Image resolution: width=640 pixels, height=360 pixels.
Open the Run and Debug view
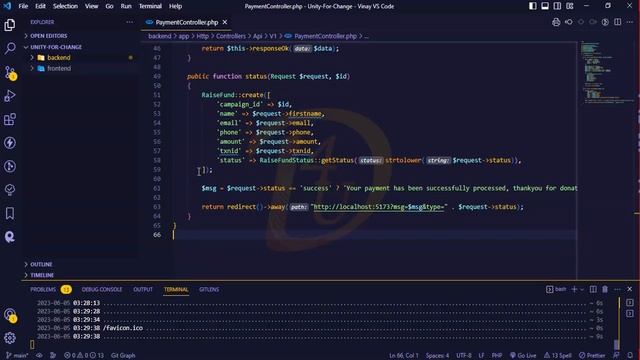10,96
